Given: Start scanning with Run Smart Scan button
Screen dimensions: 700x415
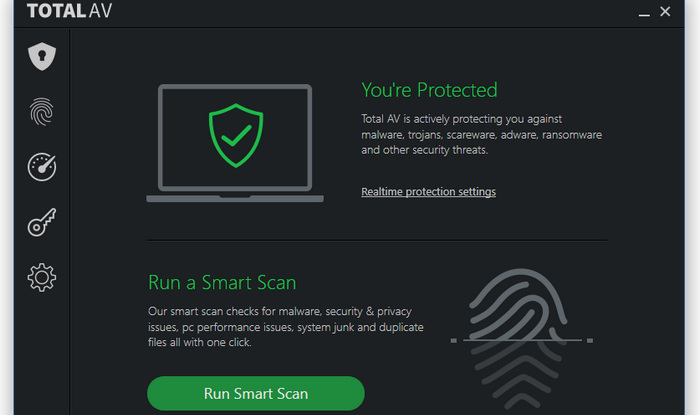Looking at the screenshot, I should [x=256, y=394].
